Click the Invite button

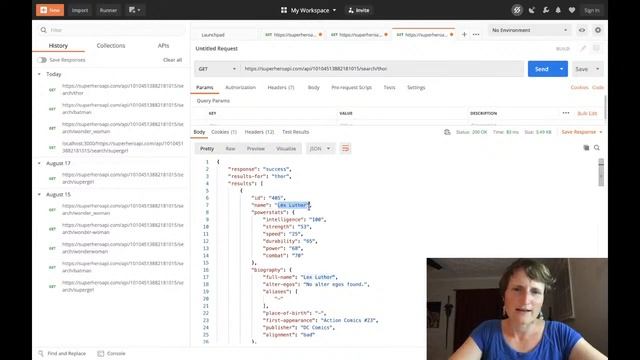point(358,10)
